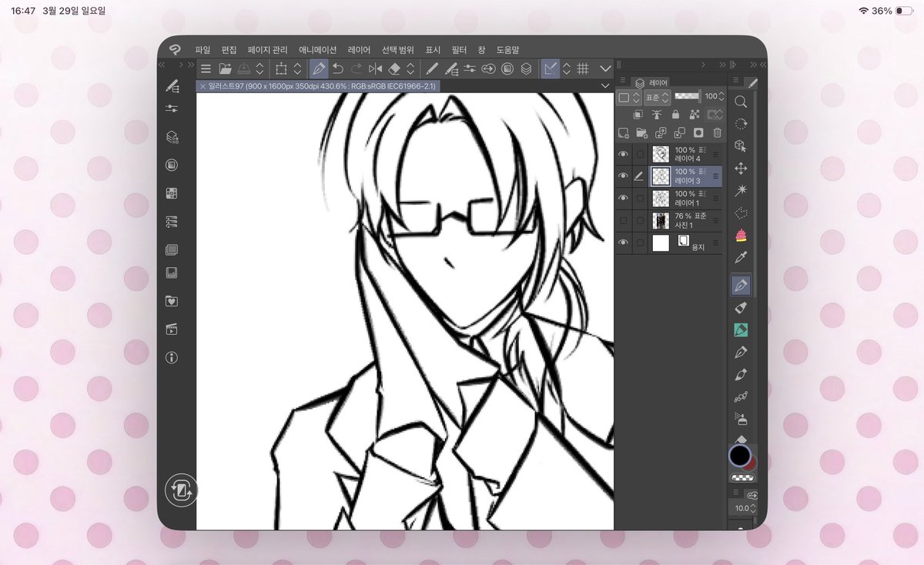Click the create layer mask icon
This screenshot has height=565, width=924.
click(698, 133)
